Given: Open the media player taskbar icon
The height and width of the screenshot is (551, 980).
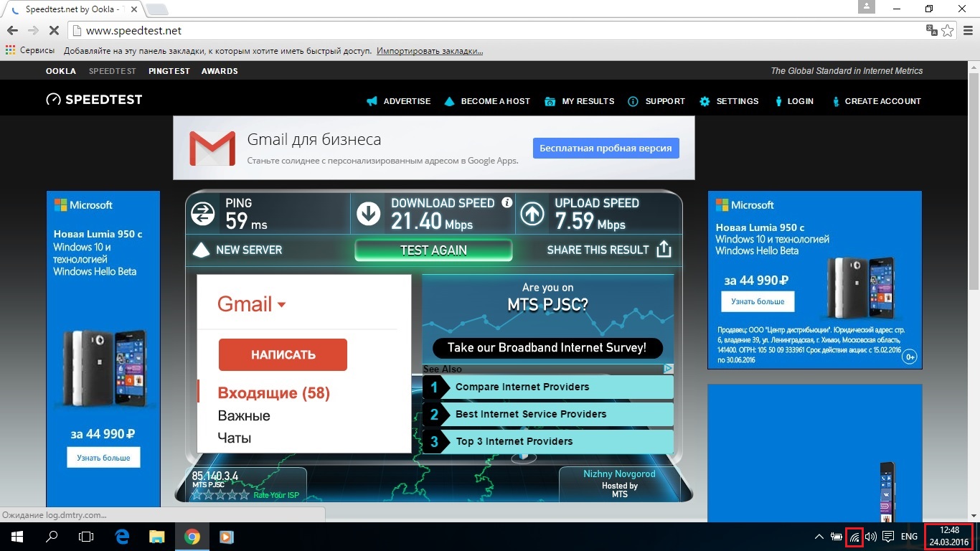Looking at the screenshot, I should tap(226, 536).
